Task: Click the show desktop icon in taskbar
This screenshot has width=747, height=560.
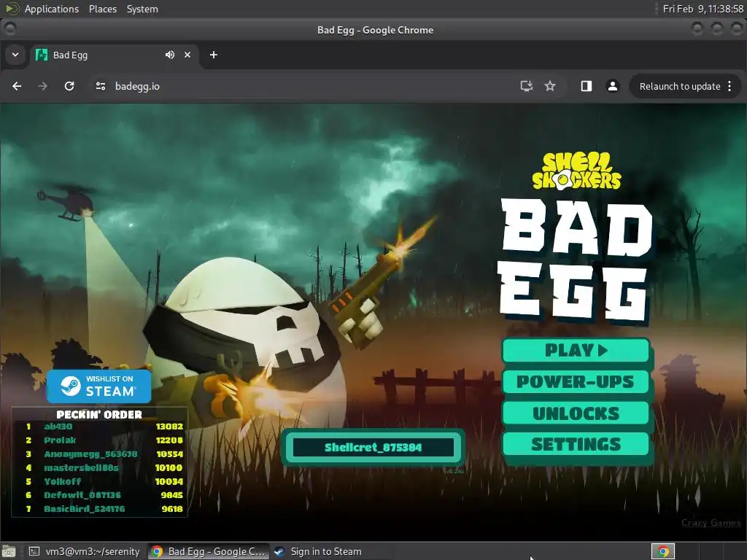Action: (x=9, y=551)
